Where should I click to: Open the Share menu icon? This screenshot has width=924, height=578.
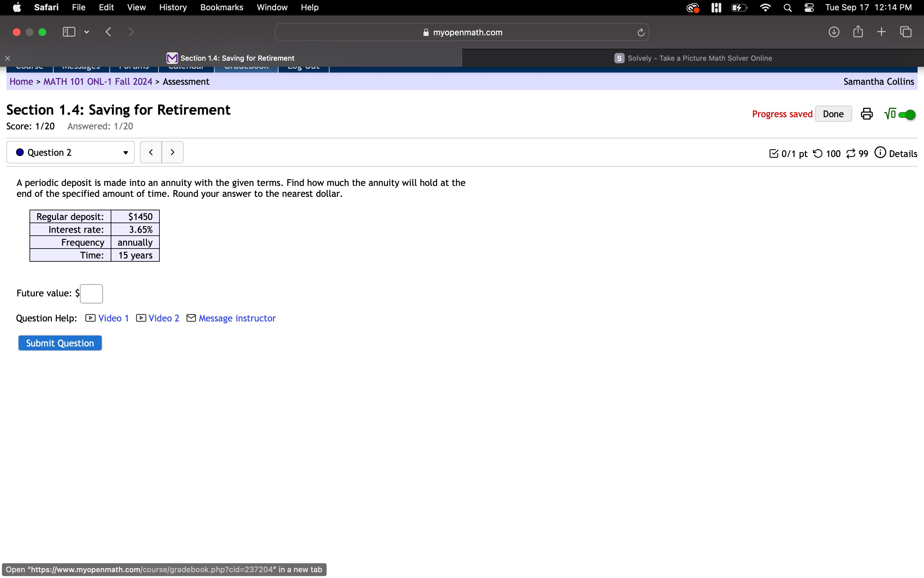point(858,31)
